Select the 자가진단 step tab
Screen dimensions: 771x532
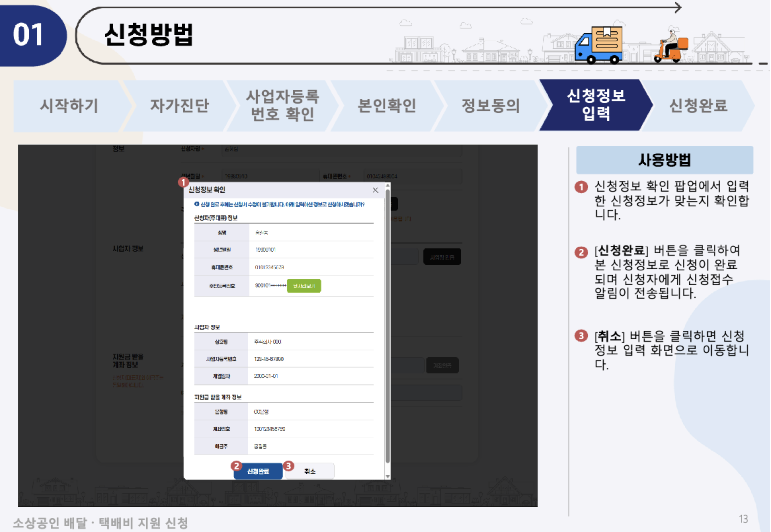click(x=180, y=106)
